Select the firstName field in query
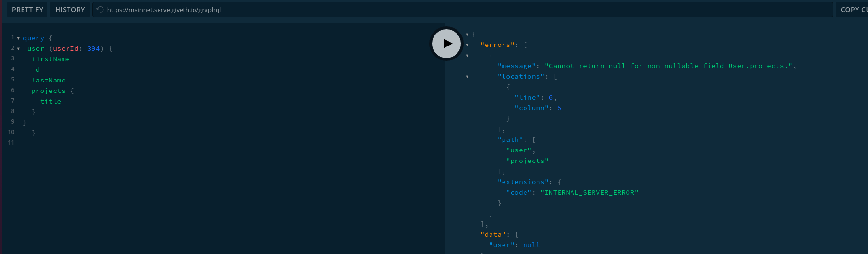The image size is (868, 254). 51,59
